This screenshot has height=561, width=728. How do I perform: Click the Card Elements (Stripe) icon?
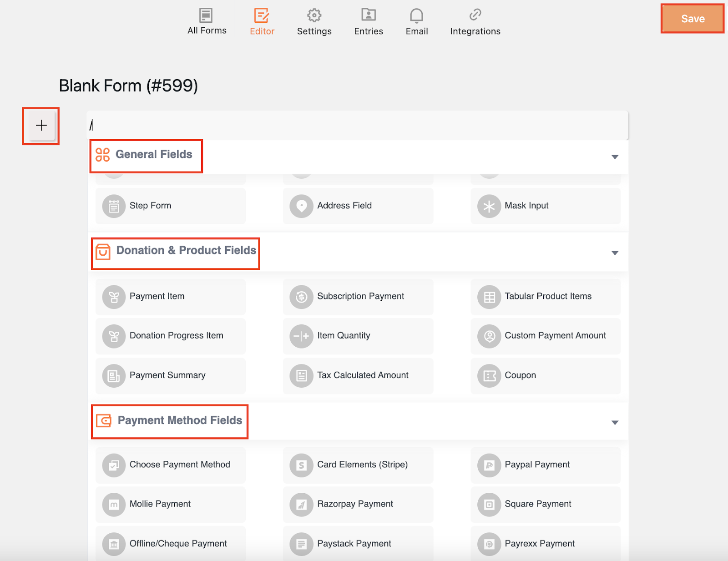[x=301, y=465]
